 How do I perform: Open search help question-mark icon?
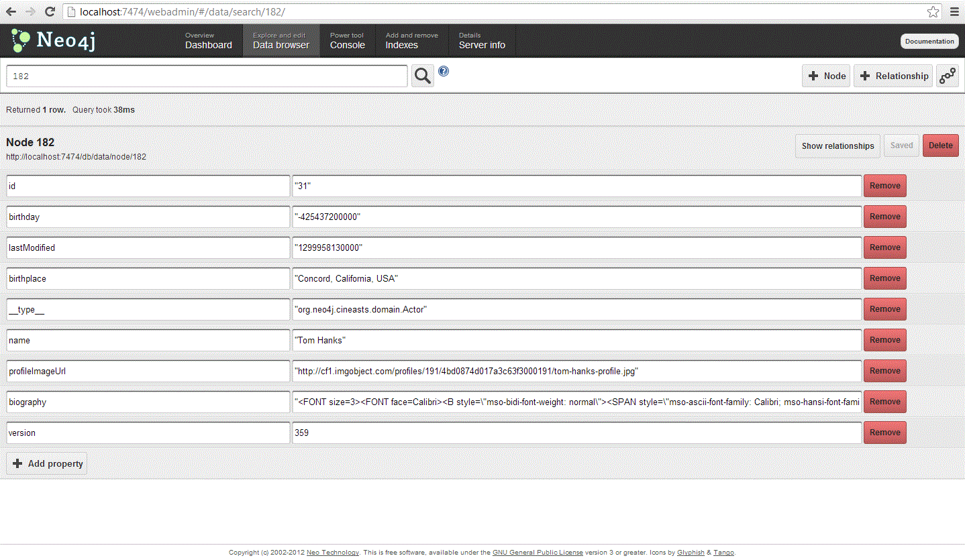444,71
